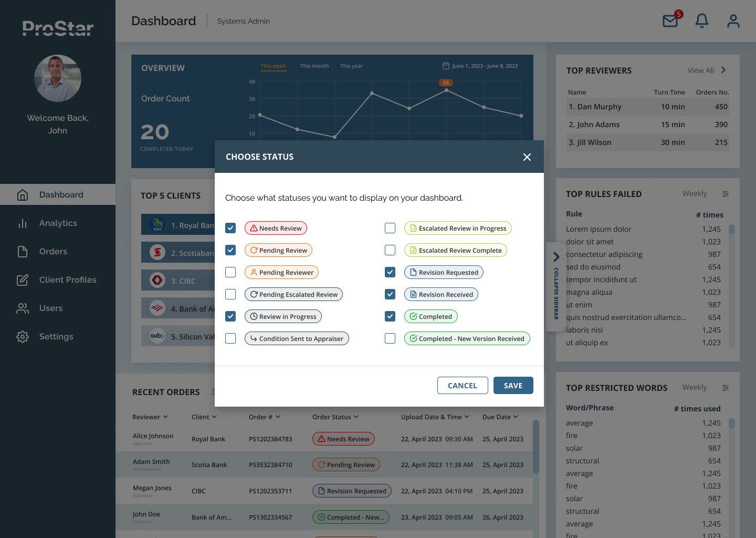This screenshot has width=756, height=538.
Task: Open filter options for Top Rules Failed
Action: click(x=725, y=194)
